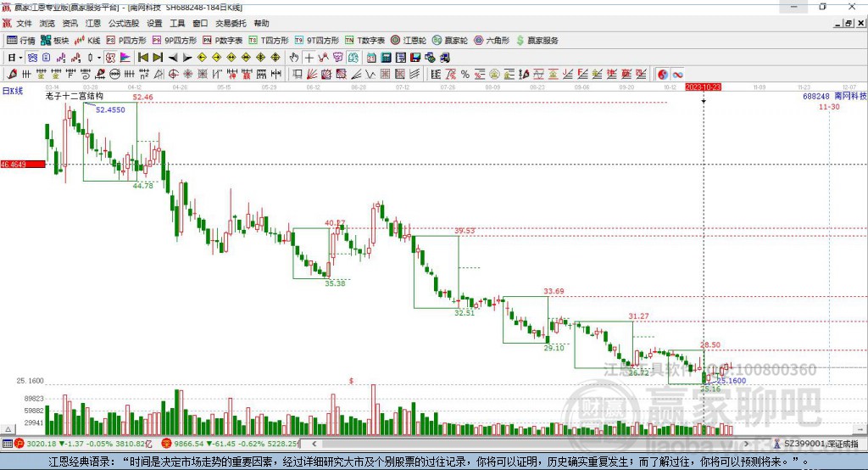Viewport: 868px width, 470px height.
Task: Jump to first bar icon
Action: (x=142, y=58)
